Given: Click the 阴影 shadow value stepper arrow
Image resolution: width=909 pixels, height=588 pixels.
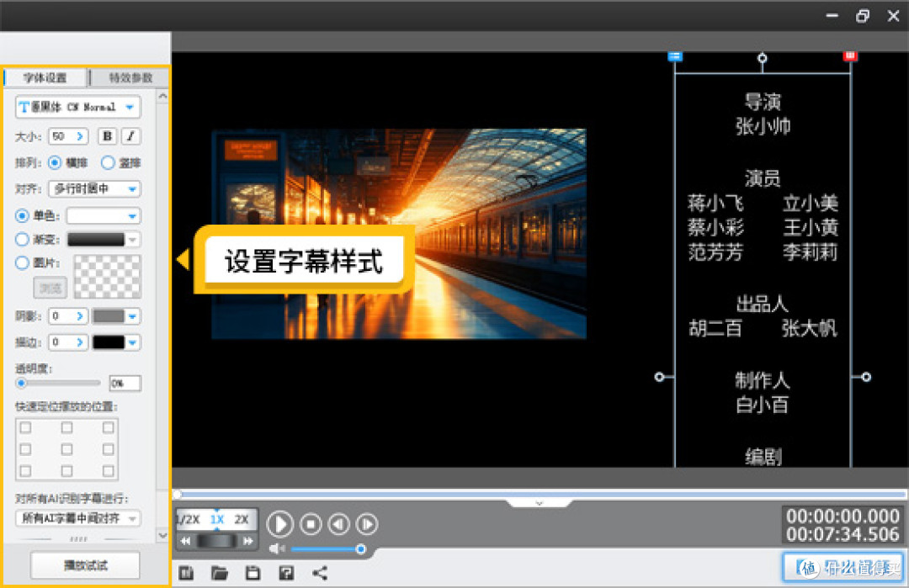Looking at the screenshot, I should pos(80,316).
